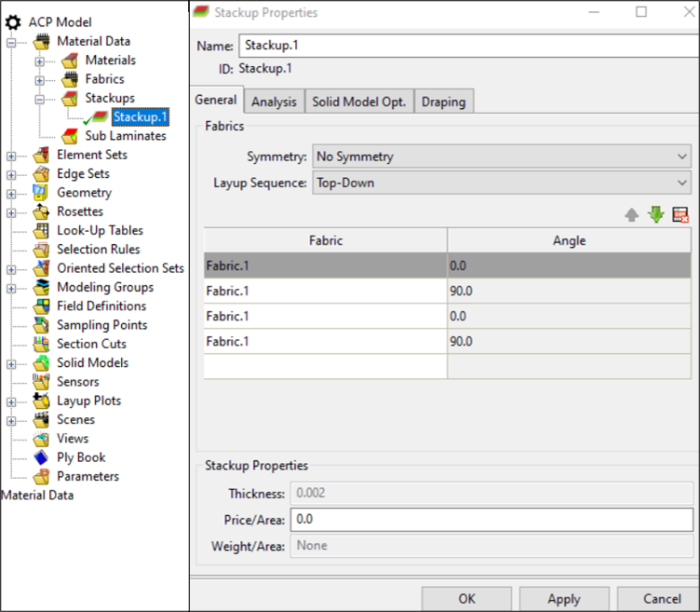The height and width of the screenshot is (612, 700).
Task: Expand the Element Sets node
Action: click(11, 156)
